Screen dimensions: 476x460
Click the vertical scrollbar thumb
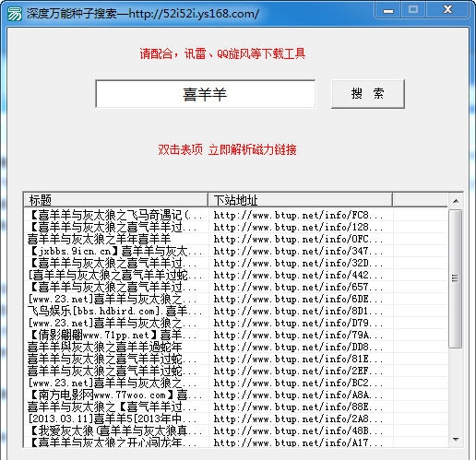tap(456, 278)
